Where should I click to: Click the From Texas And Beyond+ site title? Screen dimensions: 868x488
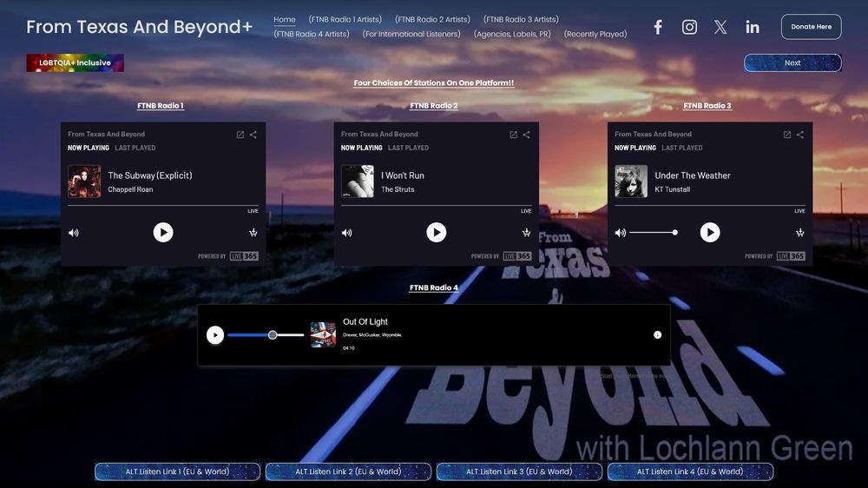140,27
